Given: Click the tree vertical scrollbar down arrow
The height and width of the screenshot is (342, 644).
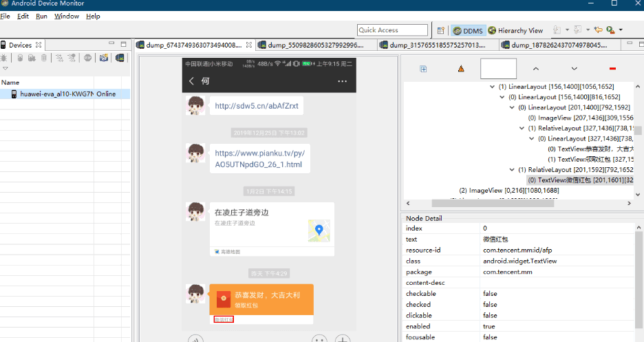Looking at the screenshot, I should pyautogui.click(x=638, y=195).
